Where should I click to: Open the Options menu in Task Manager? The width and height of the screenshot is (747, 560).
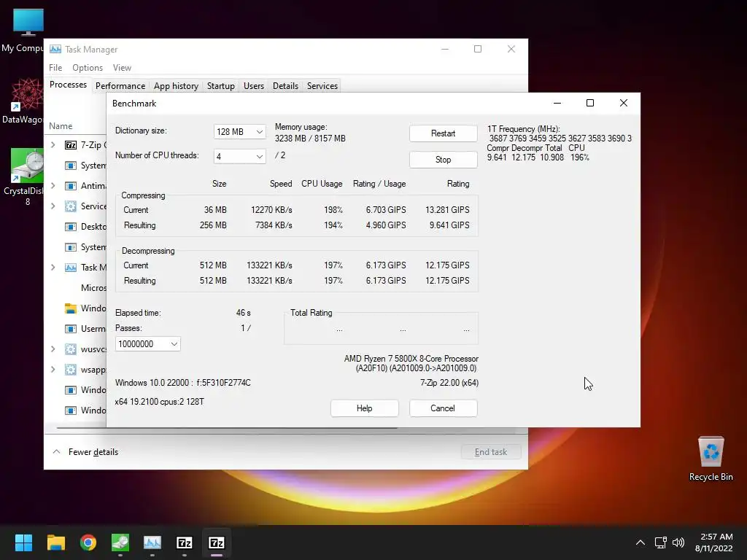coord(88,68)
